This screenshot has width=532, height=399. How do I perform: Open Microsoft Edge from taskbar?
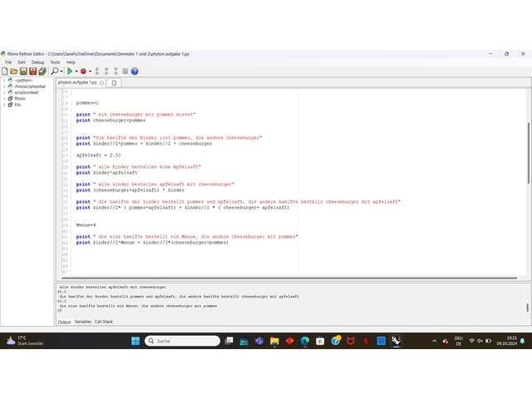pyautogui.click(x=305, y=341)
